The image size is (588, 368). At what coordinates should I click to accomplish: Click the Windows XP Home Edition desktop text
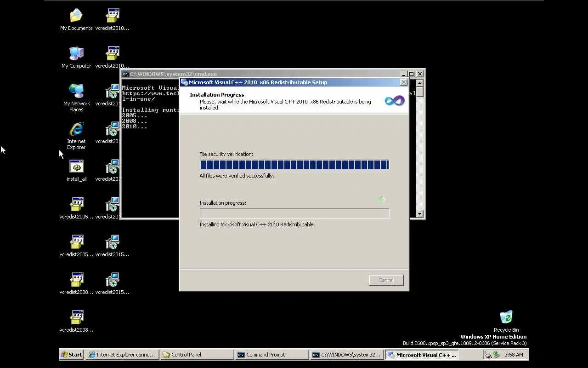tap(493, 337)
